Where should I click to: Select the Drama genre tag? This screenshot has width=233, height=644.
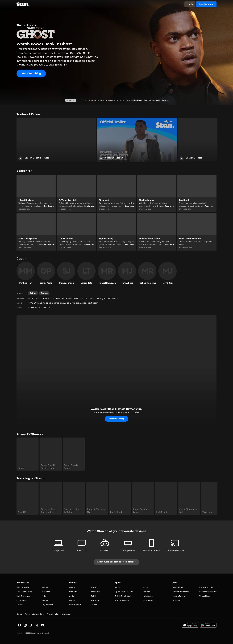(x=44, y=293)
